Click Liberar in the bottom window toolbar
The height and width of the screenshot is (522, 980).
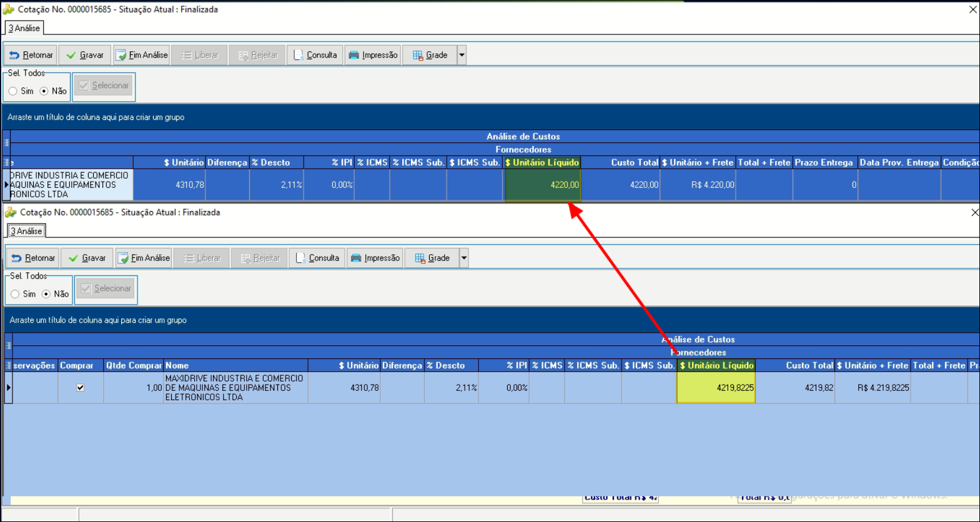202,258
